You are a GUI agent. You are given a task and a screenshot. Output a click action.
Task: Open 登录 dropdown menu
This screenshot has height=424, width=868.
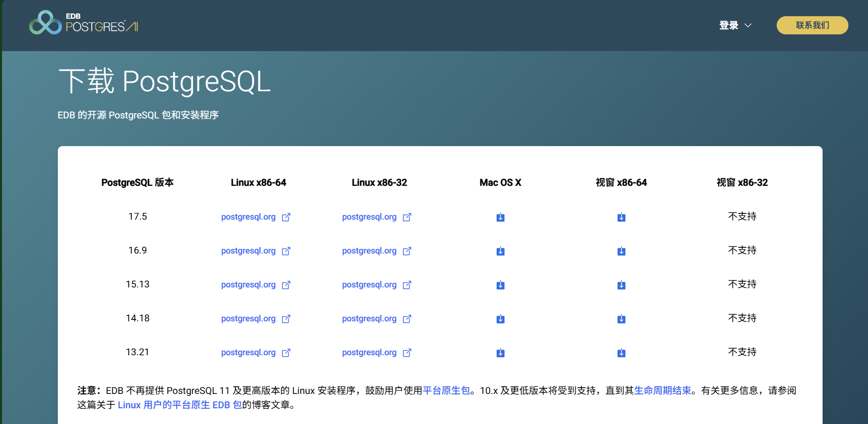tap(736, 25)
